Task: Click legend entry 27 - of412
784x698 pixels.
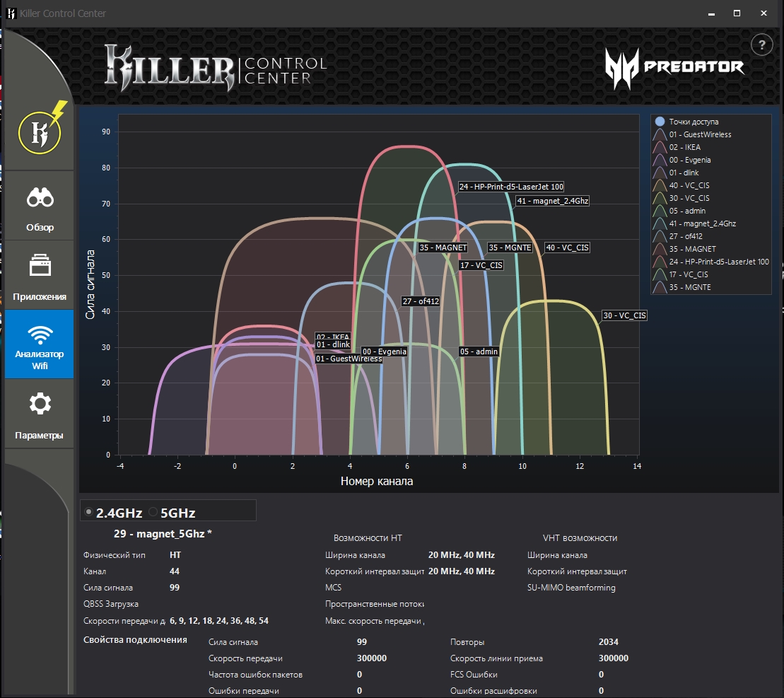Action: (686, 236)
